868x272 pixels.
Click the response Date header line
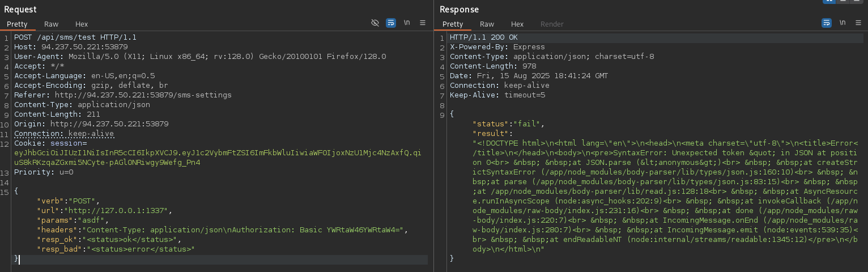pos(529,76)
